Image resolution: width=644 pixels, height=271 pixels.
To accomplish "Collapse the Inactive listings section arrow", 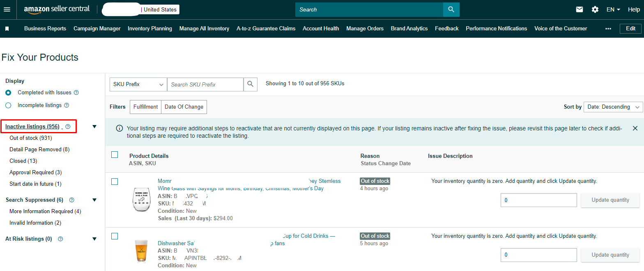I will click(x=94, y=127).
